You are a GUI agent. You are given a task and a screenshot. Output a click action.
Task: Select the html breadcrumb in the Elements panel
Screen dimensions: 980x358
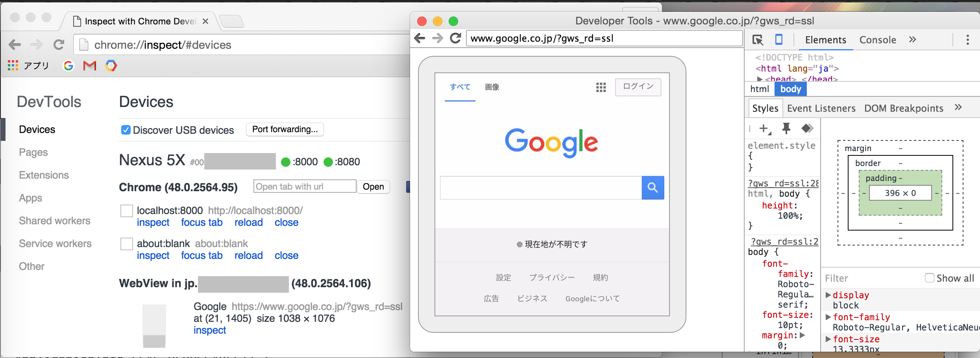759,89
